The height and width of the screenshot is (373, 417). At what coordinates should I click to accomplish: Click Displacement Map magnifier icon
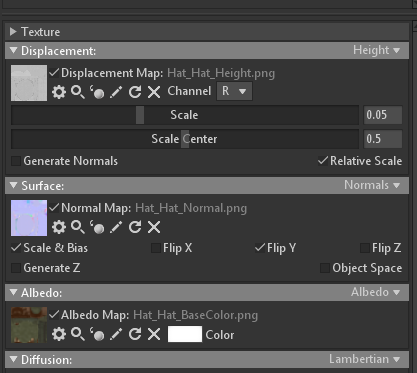coord(78,92)
